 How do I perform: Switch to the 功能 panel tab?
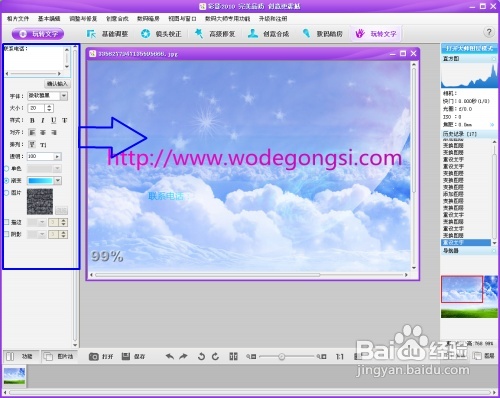click(21, 356)
